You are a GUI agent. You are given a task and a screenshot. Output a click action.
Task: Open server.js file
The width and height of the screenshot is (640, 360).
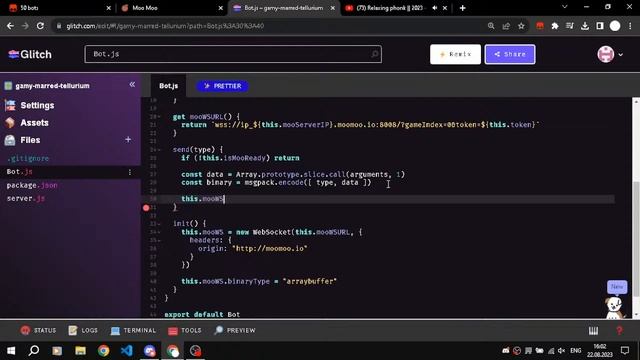[26, 198]
